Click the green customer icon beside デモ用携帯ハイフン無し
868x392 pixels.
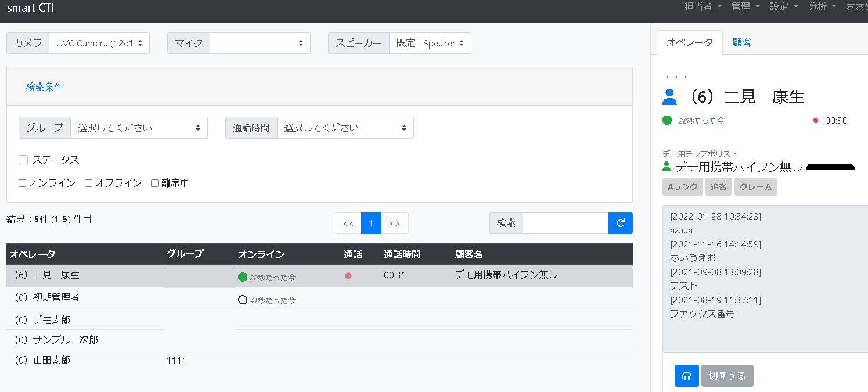pos(668,168)
